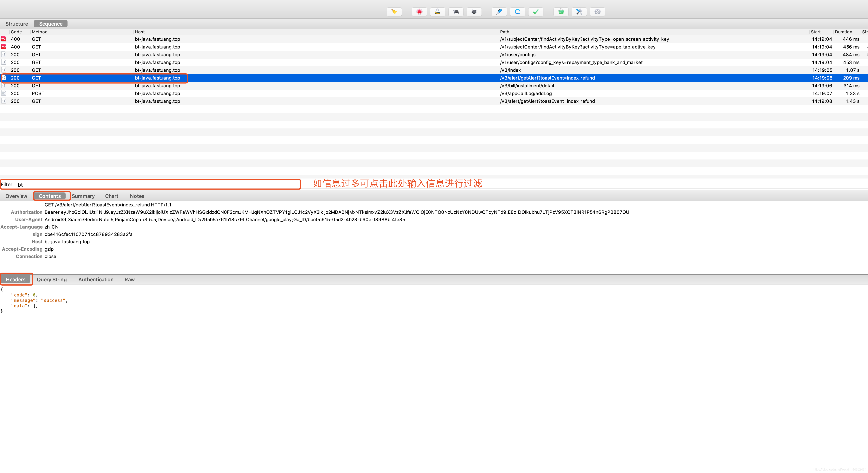Sort by Host column header

pos(139,32)
